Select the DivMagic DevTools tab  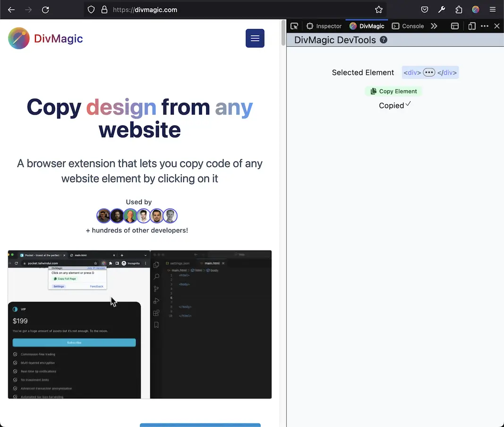click(x=367, y=26)
